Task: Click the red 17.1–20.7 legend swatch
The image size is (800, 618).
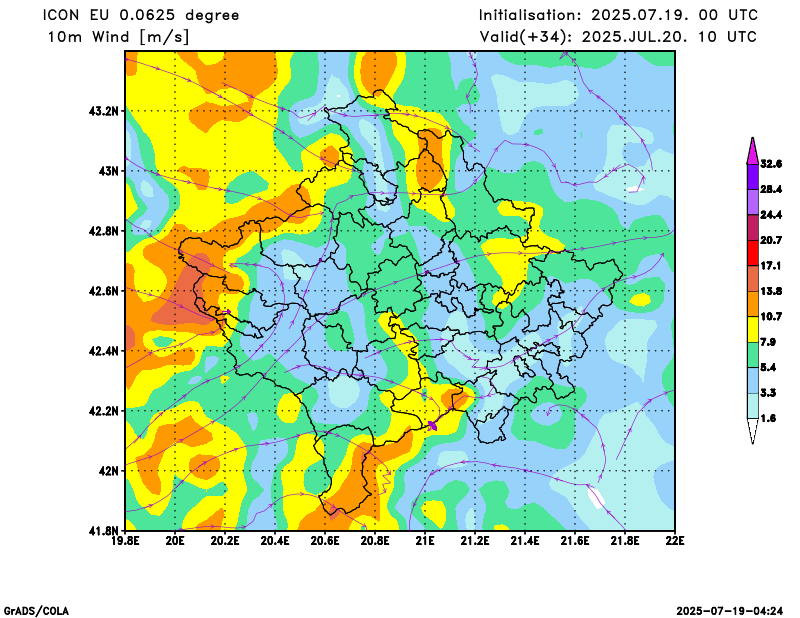Action: click(x=752, y=253)
